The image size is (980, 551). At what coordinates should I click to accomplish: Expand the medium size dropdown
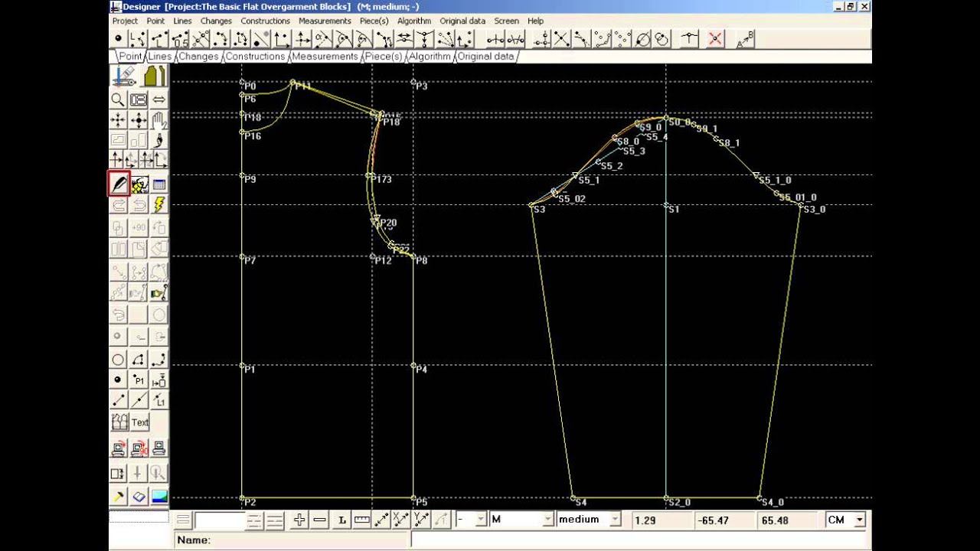614,520
